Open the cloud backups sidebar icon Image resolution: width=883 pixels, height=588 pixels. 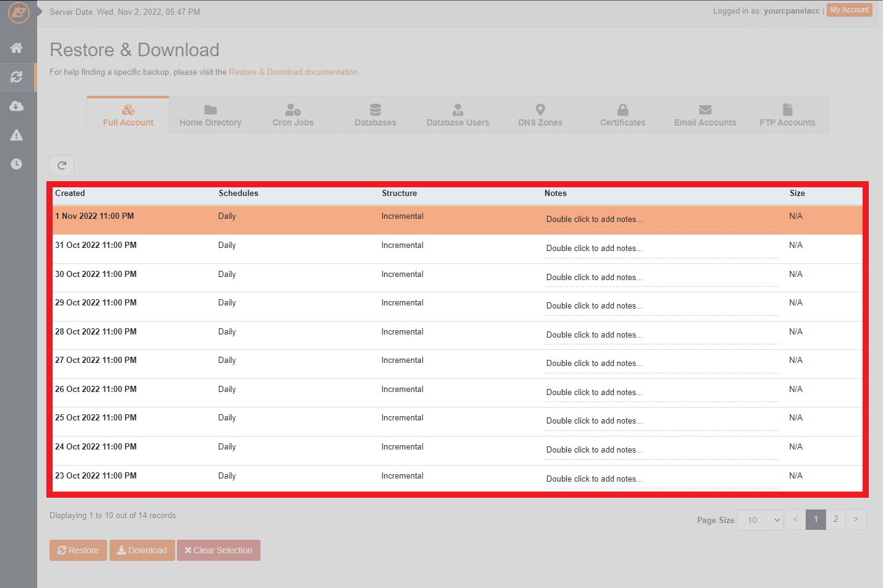point(16,106)
